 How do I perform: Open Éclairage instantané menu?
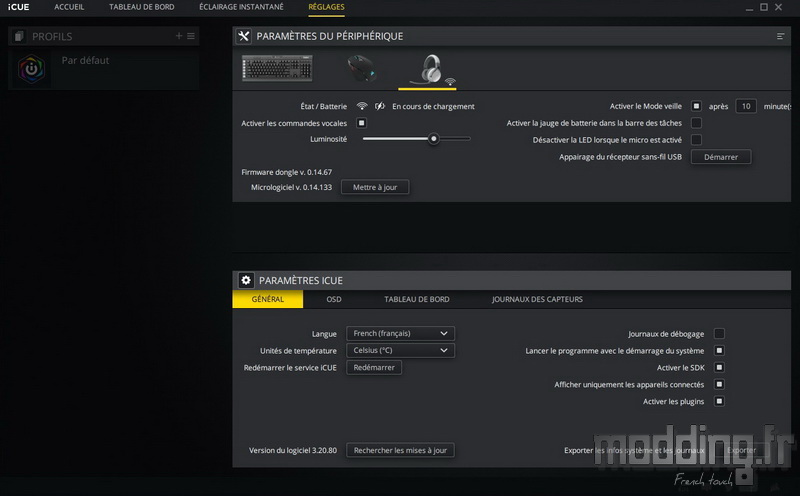click(x=241, y=7)
